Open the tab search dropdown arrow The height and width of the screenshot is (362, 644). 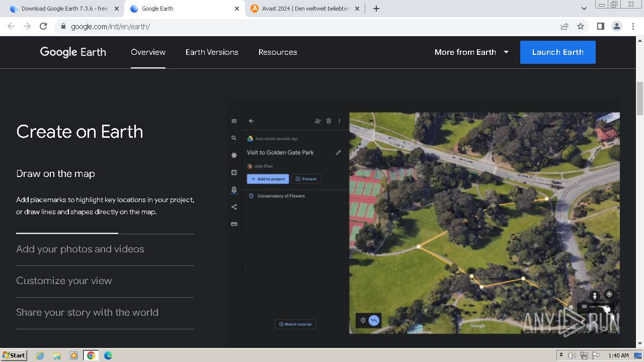coord(584,9)
